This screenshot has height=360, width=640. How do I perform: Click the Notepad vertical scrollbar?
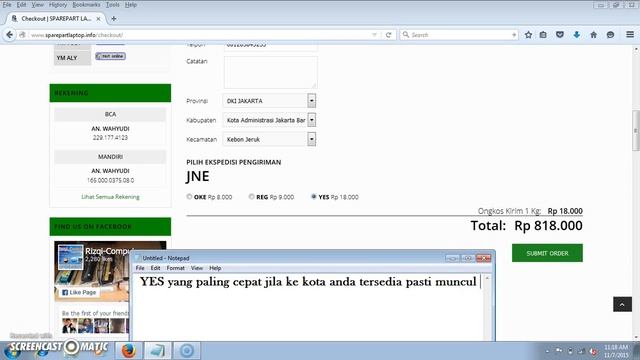click(x=487, y=307)
